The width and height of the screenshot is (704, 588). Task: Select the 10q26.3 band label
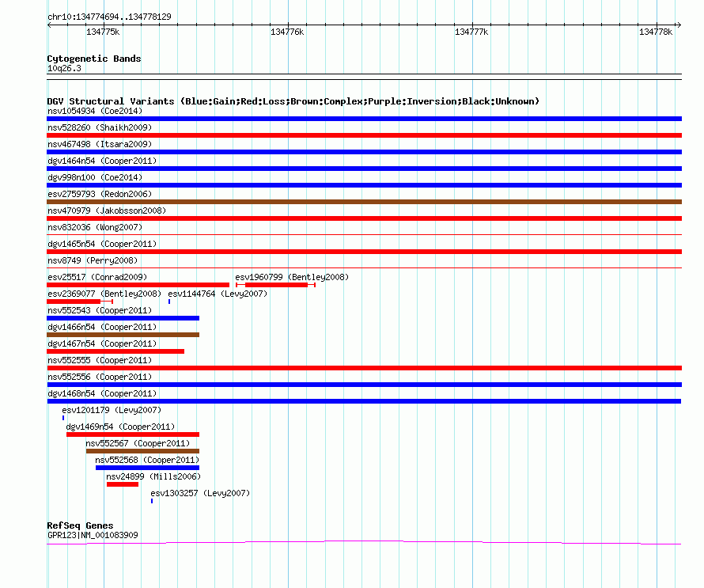click(x=64, y=68)
